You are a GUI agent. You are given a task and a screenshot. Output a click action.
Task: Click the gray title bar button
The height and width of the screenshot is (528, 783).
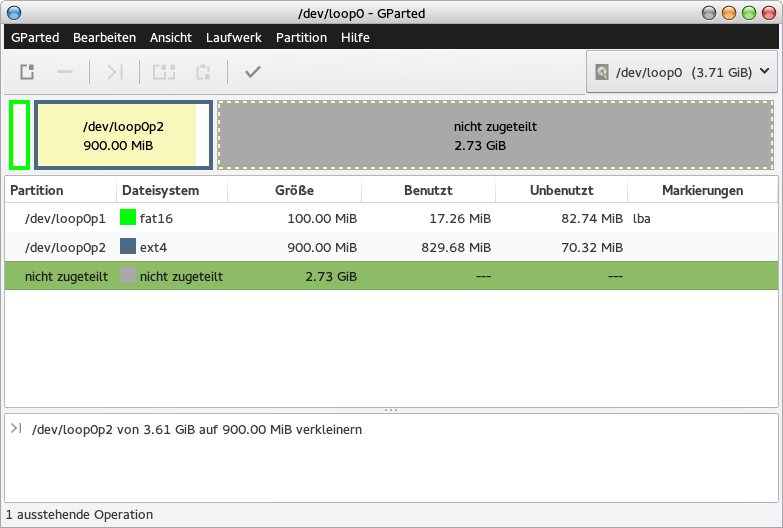[709, 12]
